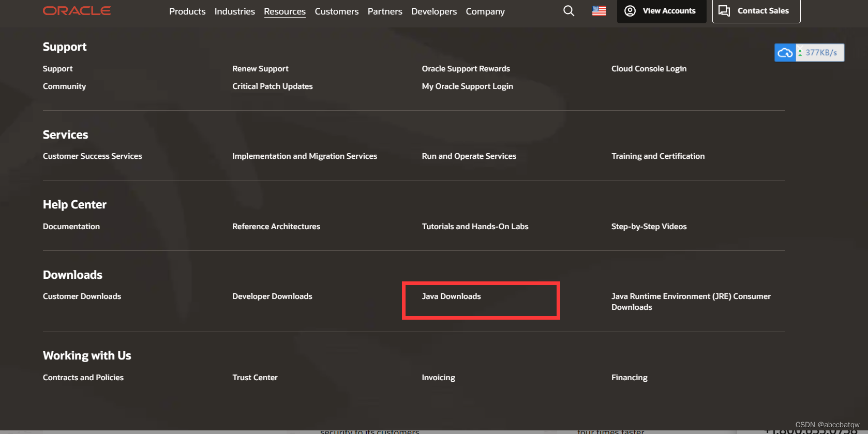Click the search magnifier icon
Screen dimensions: 868x434
click(x=569, y=11)
